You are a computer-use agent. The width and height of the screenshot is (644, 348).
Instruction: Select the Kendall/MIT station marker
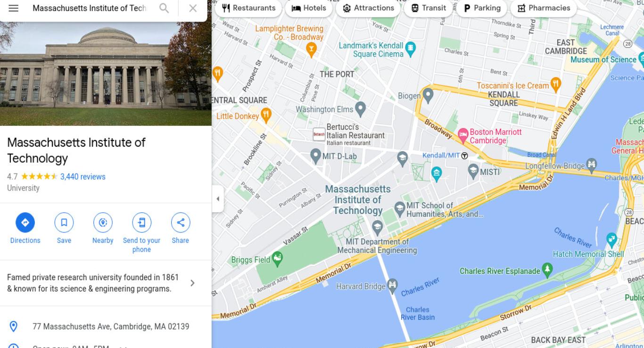pyautogui.click(x=464, y=156)
